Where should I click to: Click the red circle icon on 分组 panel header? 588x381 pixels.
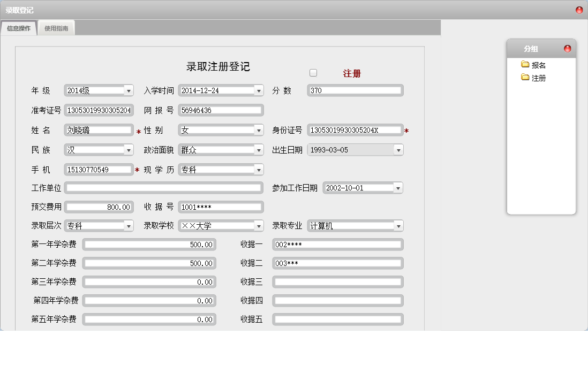(567, 48)
